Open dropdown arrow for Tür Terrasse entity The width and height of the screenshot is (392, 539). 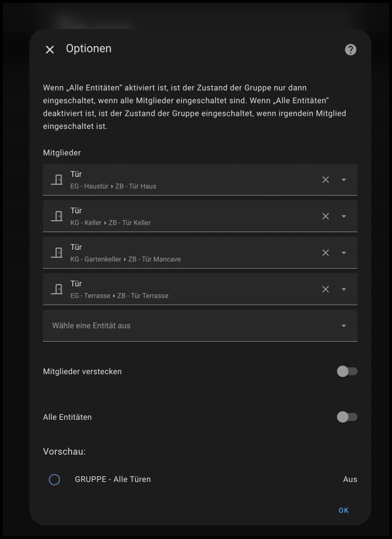(344, 289)
